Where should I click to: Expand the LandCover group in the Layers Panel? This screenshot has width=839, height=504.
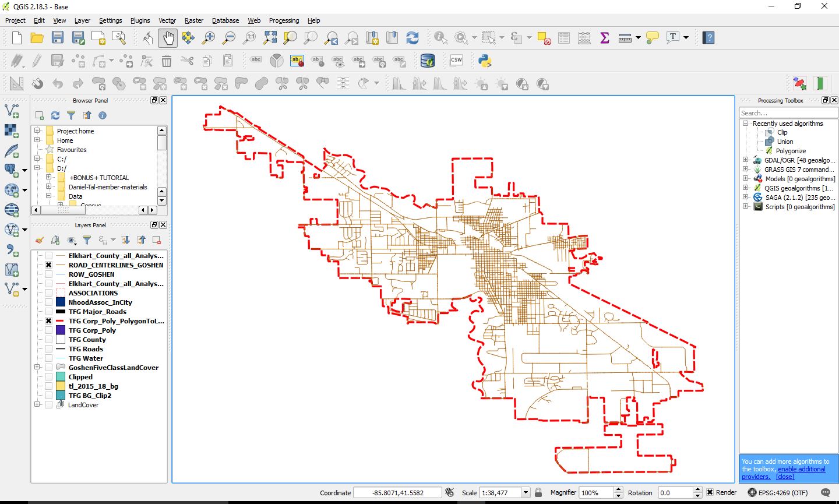37,404
